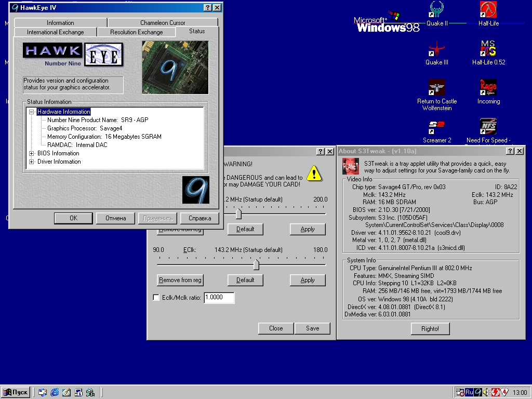This screenshot has height=399, width=532.
Task: Open the Resolution Exchange tab
Action: pos(136,32)
